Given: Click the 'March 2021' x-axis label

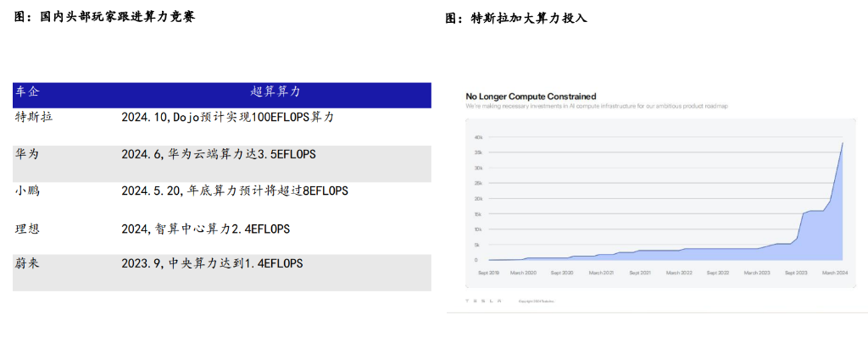Looking at the screenshot, I should (601, 273).
